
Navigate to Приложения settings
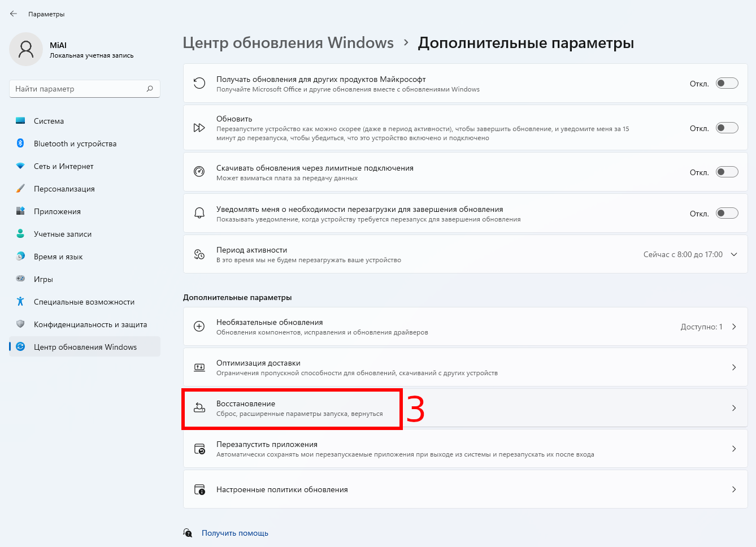(85, 211)
